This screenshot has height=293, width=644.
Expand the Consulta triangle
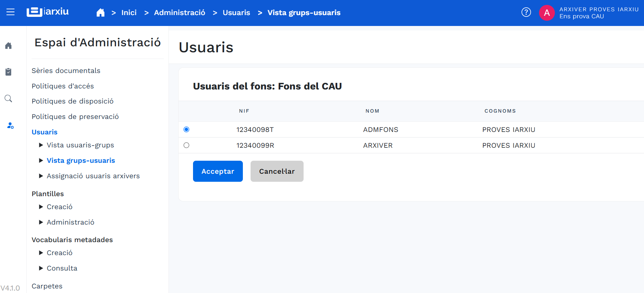[x=41, y=268]
